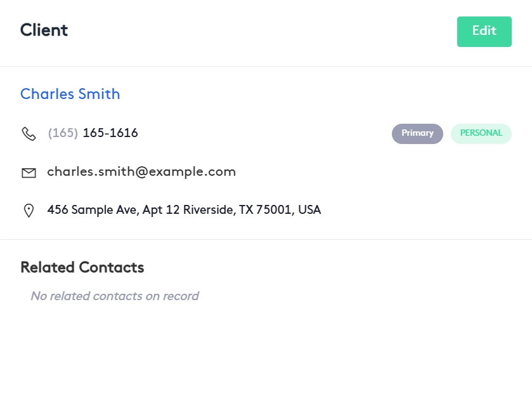Click the Client section heading

tap(44, 30)
